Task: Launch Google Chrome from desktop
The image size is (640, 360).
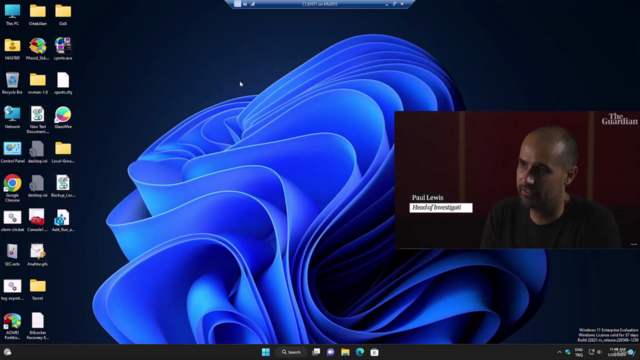Action: 12,188
